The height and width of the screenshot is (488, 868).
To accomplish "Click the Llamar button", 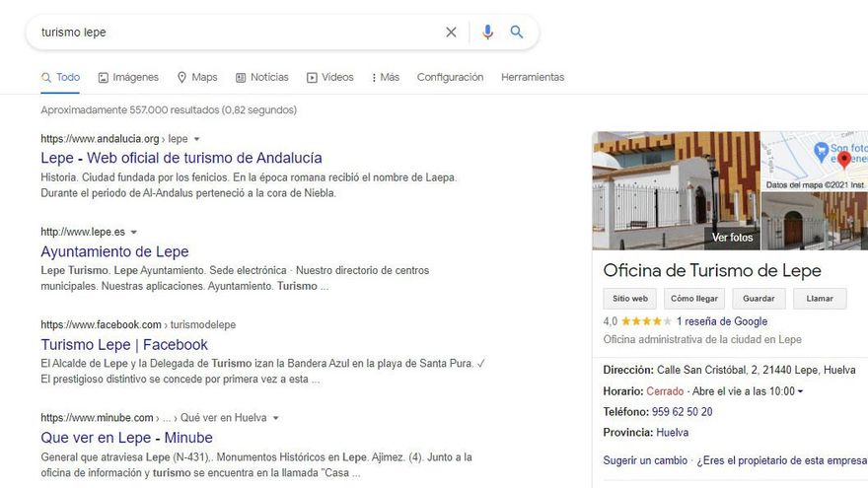I will [820, 299].
